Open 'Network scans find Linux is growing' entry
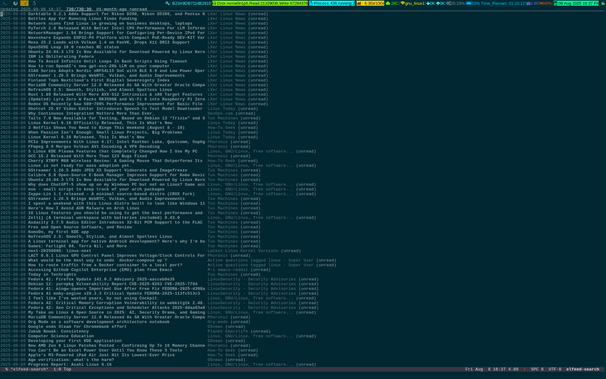The image size is (606, 379). (110, 23)
